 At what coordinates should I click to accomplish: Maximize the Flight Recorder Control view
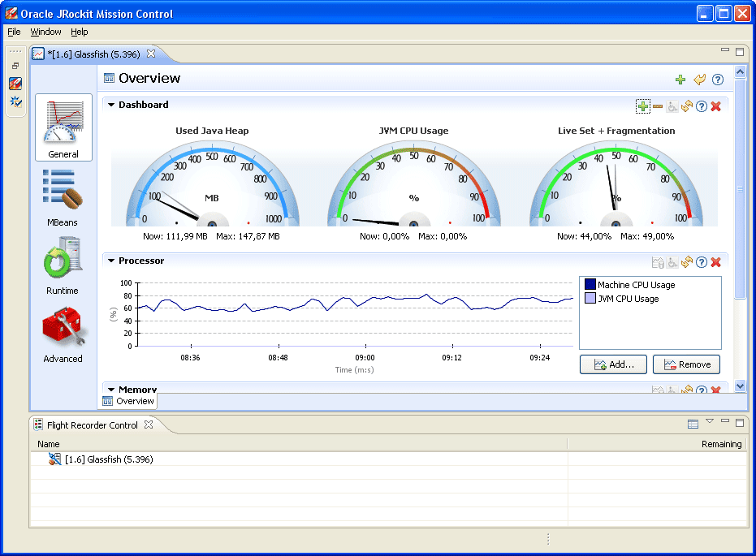click(740, 423)
